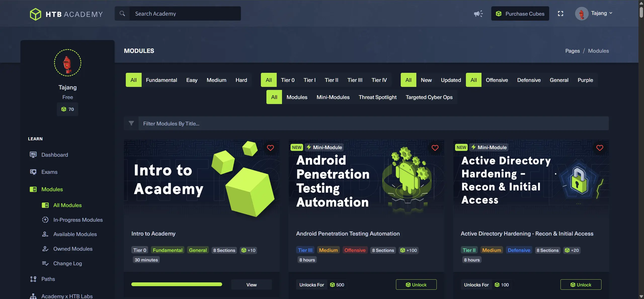Toggle fullscreen mode icon
This screenshot has width=644, height=299.
coord(560,14)
